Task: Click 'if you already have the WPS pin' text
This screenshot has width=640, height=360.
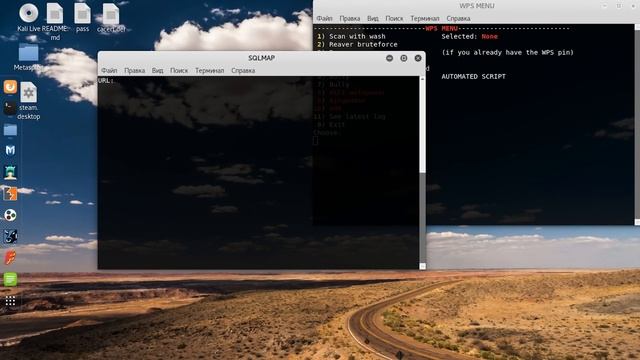Action: (507, 52)
